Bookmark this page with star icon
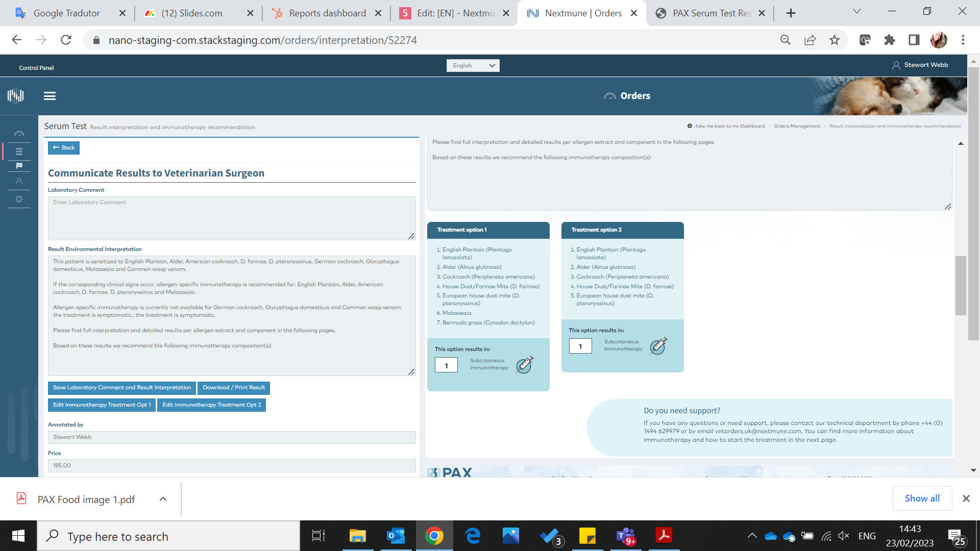Image resolution: width=980 pixels, height=551 pixels. click(834, 40)
